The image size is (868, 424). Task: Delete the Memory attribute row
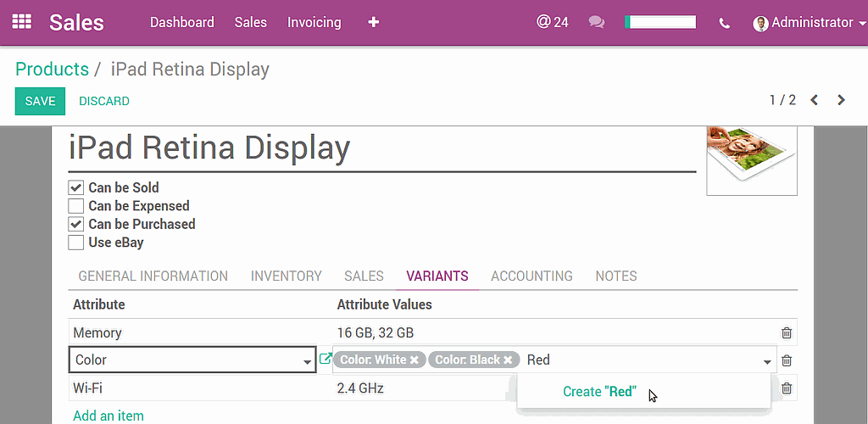click(787, 333)
